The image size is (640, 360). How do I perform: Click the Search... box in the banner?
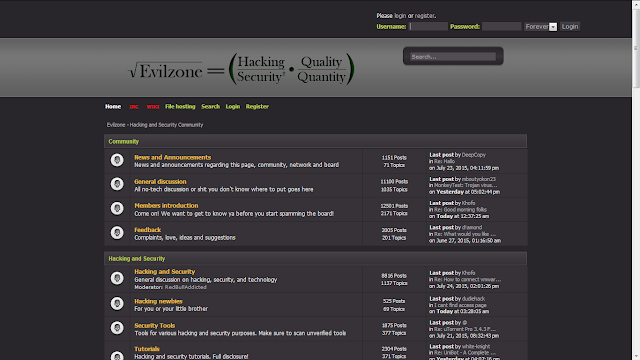click(x=453, y=57)
